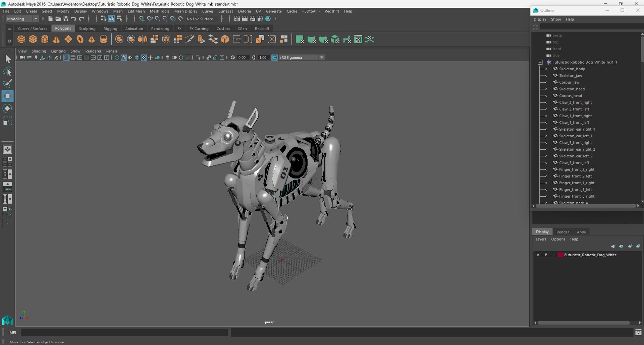Viewport: 644px width, 345px height.
Task: Activate the Select tool arrow in toolbox
Action: pos(7,59)
